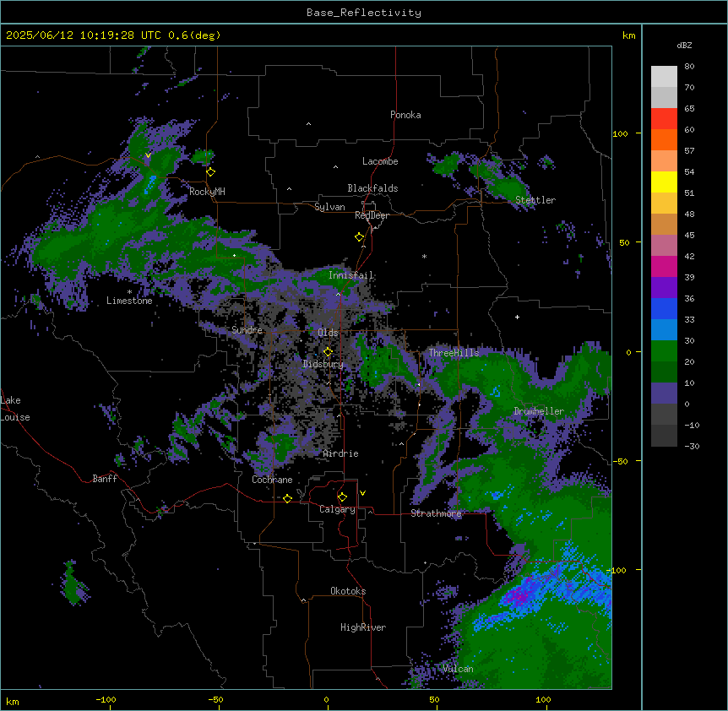Click the dark orange swatch below 60 dBZ
The height and width of the screenshot is (711, 728).
[x=664, y=139]
